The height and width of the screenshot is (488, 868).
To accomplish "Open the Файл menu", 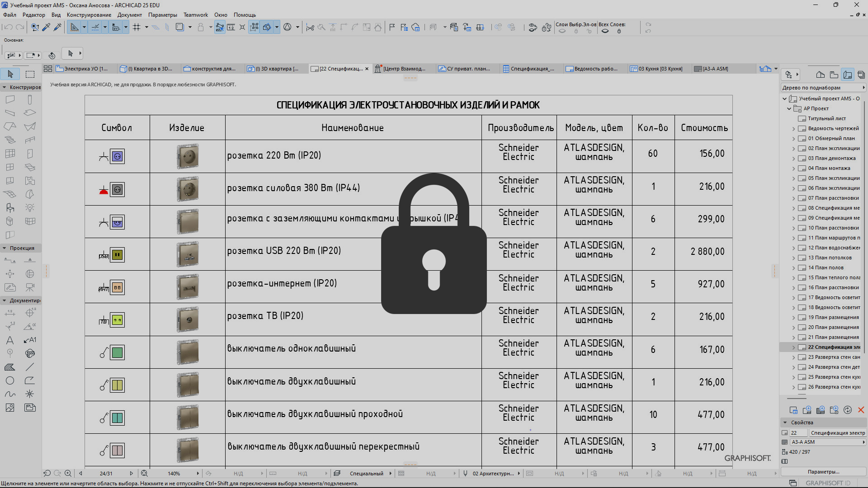I will [9, 15].
